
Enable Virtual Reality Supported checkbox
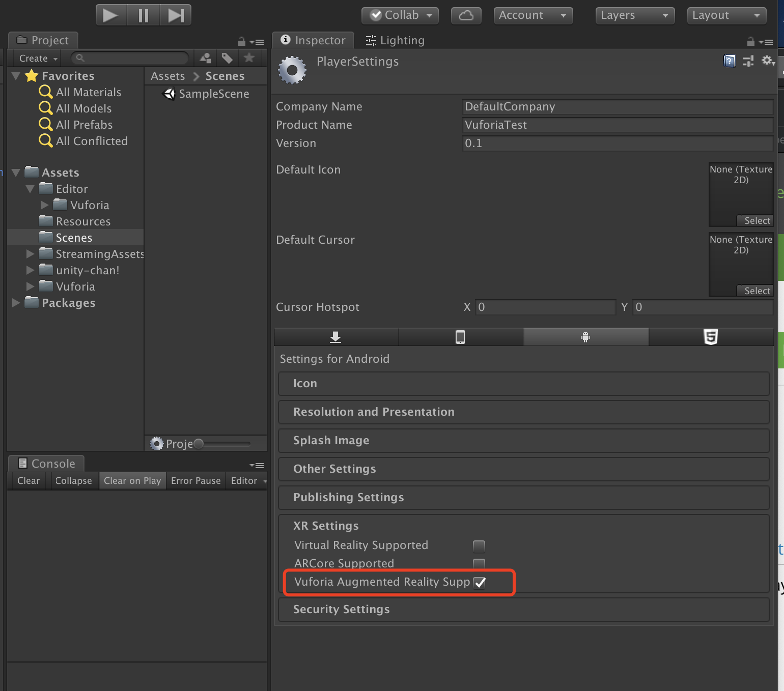tap(479, 546)
